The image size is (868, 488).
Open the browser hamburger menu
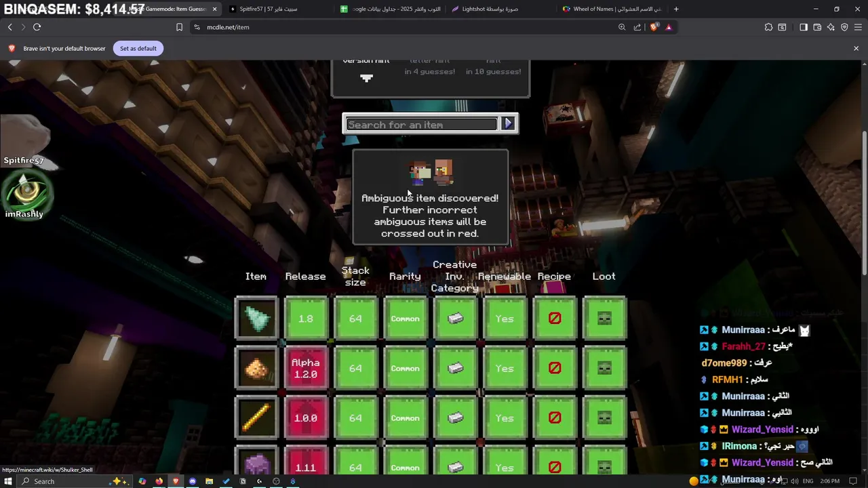(x=858, y=27)
